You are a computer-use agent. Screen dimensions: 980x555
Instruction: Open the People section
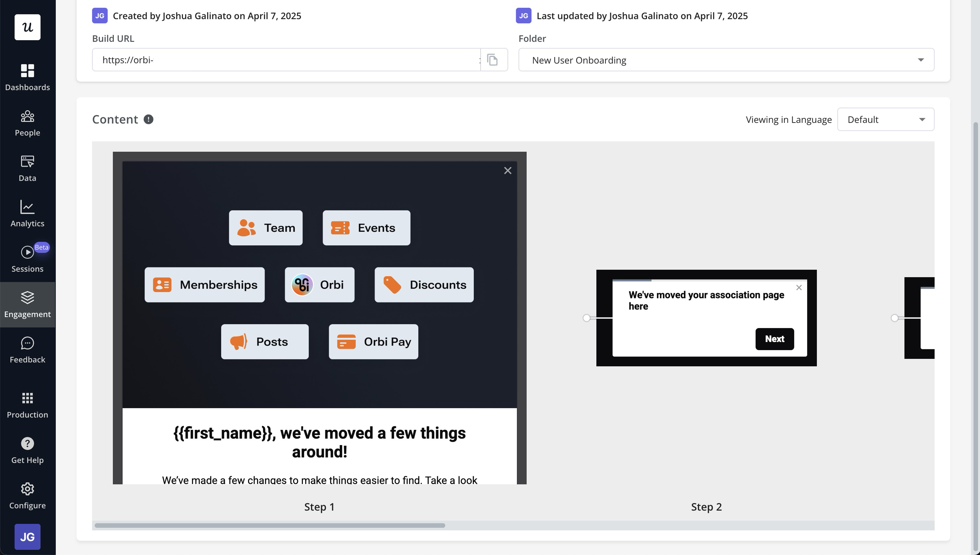click(x=28, y=123)
